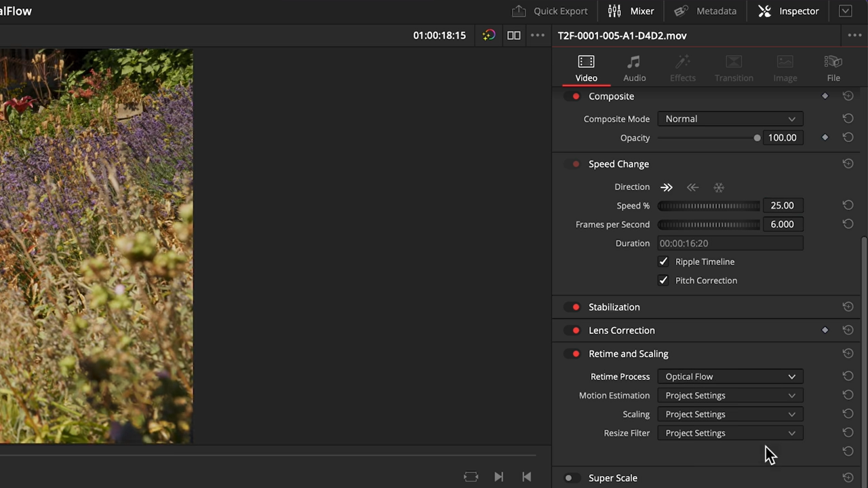Screen dimensions: 868x488
Task: Switch to the Video tab
Action: tap(587, 69)
